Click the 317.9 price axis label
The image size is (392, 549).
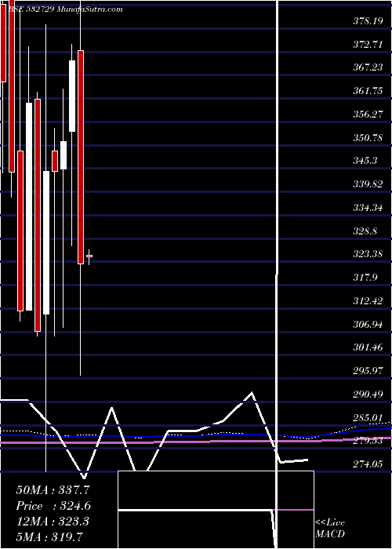pyautogui.click(x=365, y=278)
